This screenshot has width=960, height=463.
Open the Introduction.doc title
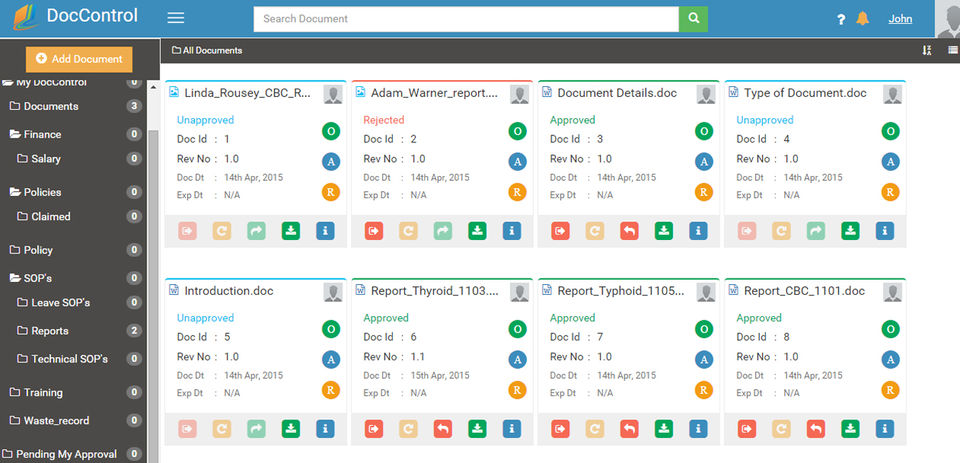point(228,291)
